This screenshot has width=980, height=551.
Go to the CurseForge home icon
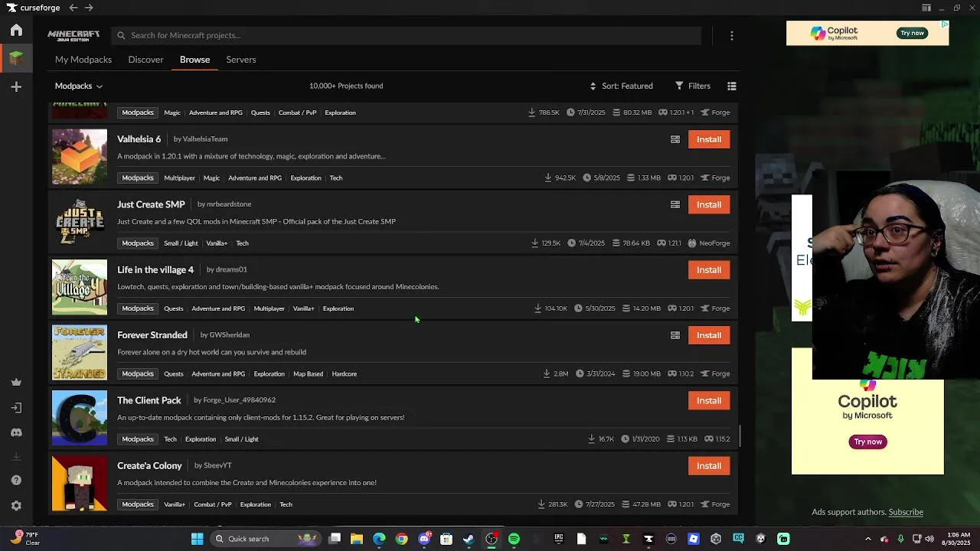16,31
